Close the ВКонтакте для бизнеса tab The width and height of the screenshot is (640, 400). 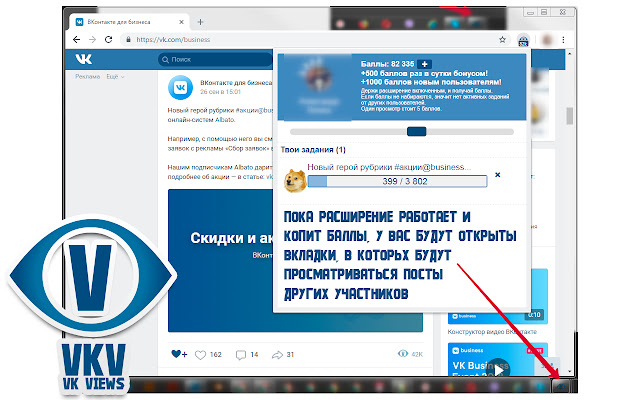coord(181,22)
